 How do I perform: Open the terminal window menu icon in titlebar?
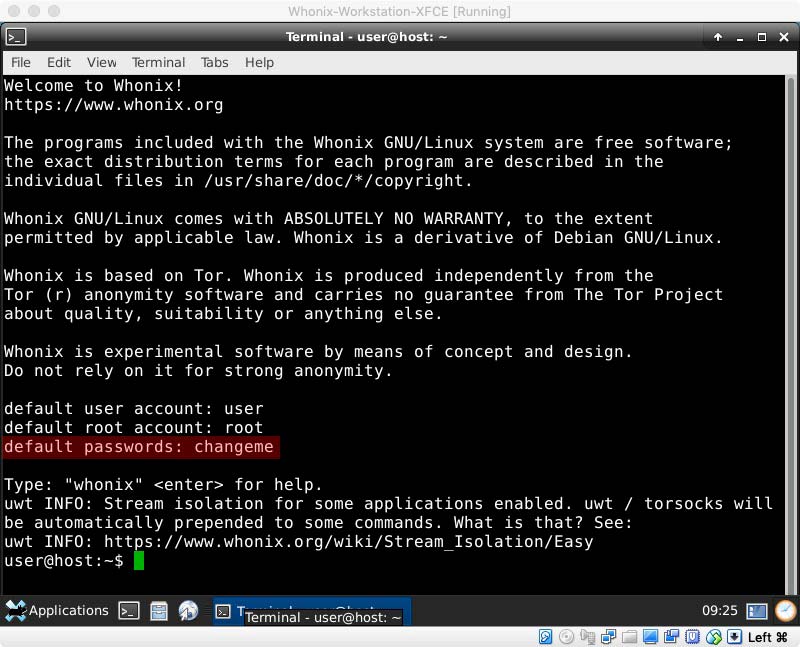point(16,37)
